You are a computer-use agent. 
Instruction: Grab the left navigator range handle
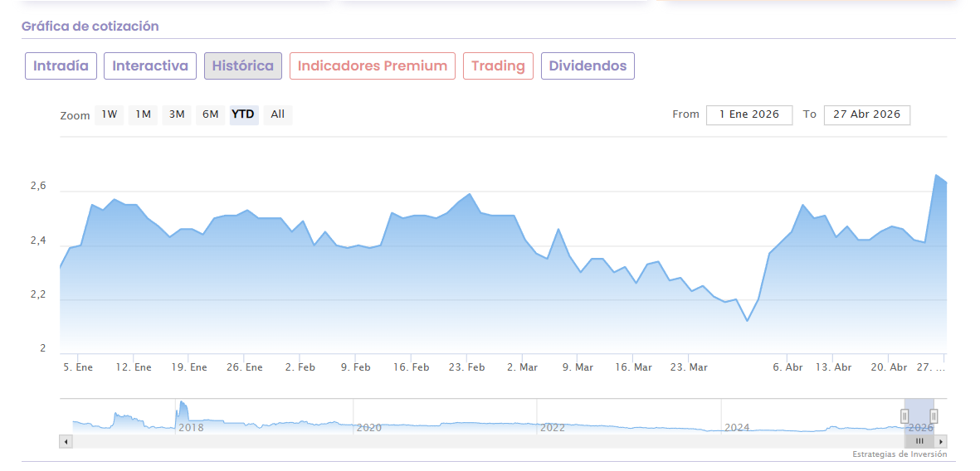pos(904,416)
